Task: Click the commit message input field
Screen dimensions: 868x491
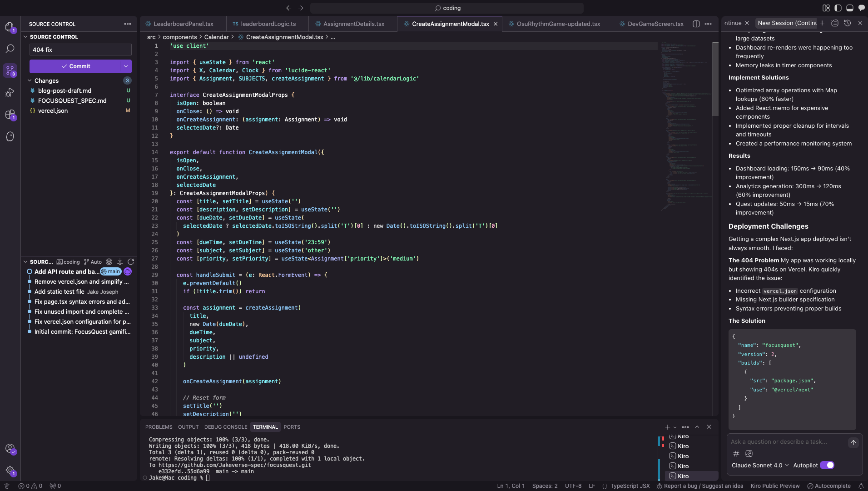Action: pyautogui.click(x=80, y=50)
